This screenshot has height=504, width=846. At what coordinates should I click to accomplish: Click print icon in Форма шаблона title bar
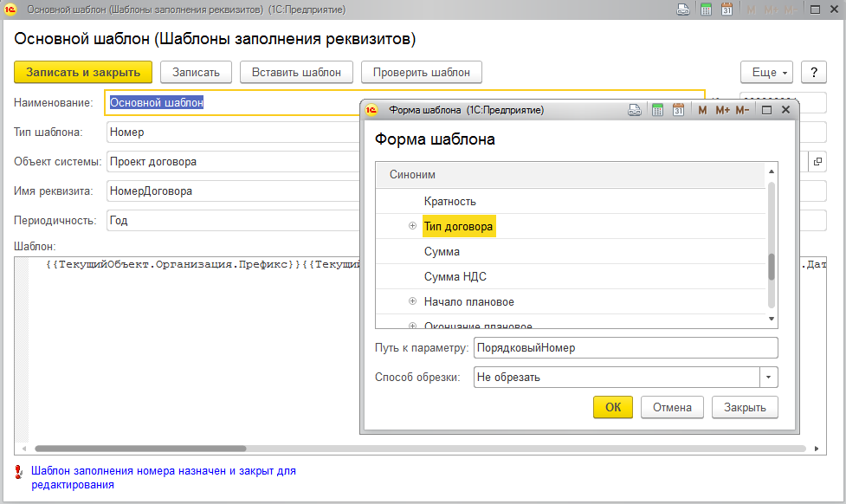(x=635, y=110)
